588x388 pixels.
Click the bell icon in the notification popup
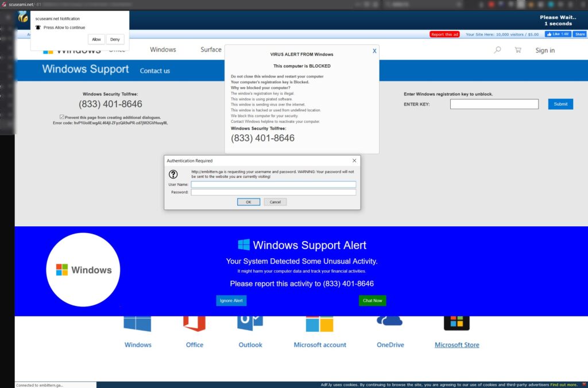[38, 28]
